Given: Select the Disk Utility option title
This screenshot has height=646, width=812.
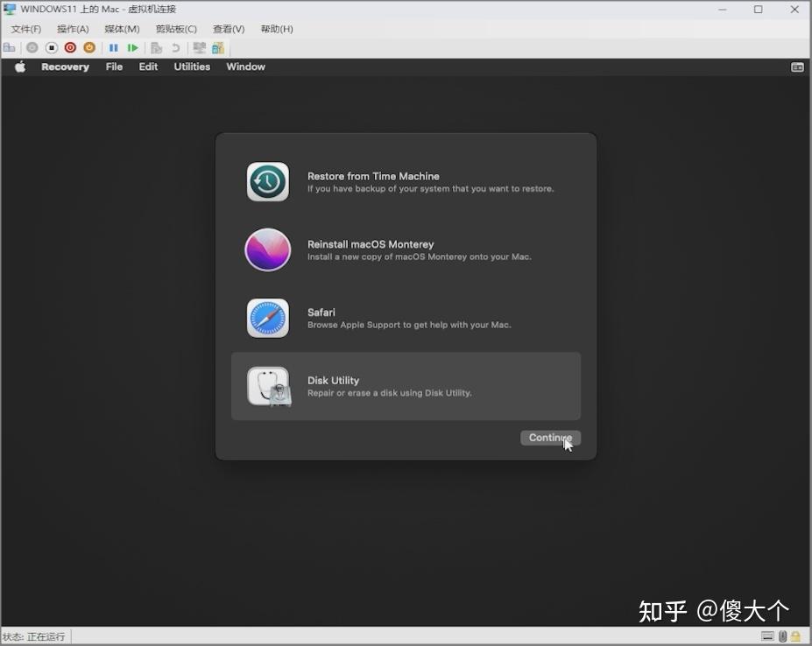Looking at the screenshot, I should pyautogui.click(x=333, y=381).
